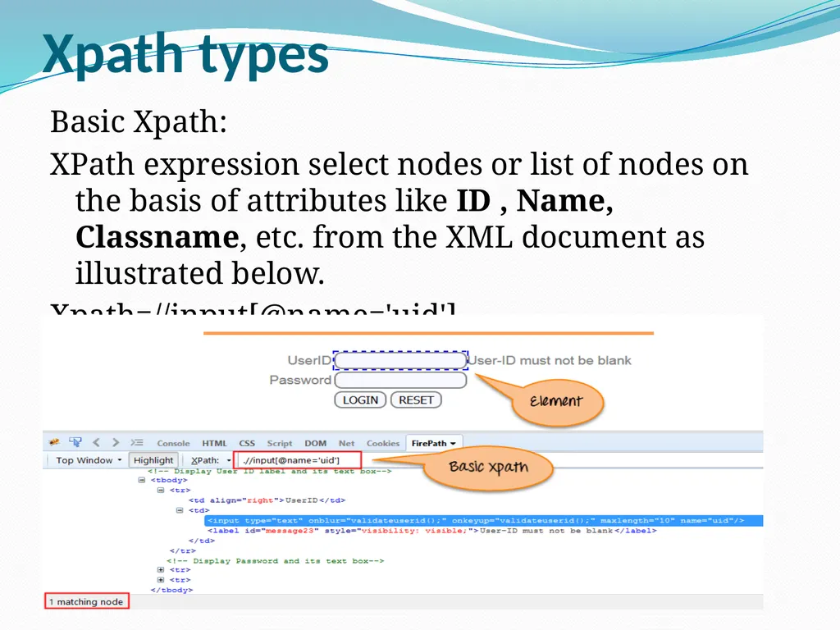The height and width of the screenshot is (630, 840).
Task: Collapse the <td> node containing the input
Action: click(x=180, y=510)
